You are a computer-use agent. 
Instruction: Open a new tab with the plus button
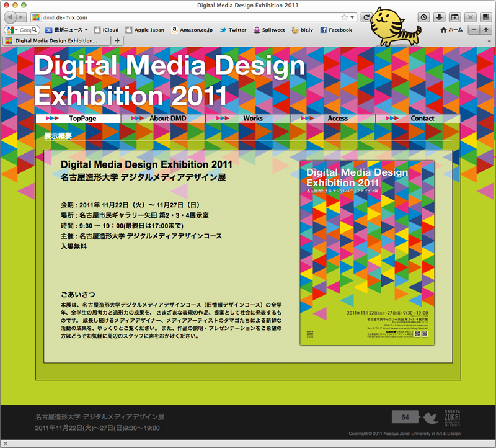(117, 40)
